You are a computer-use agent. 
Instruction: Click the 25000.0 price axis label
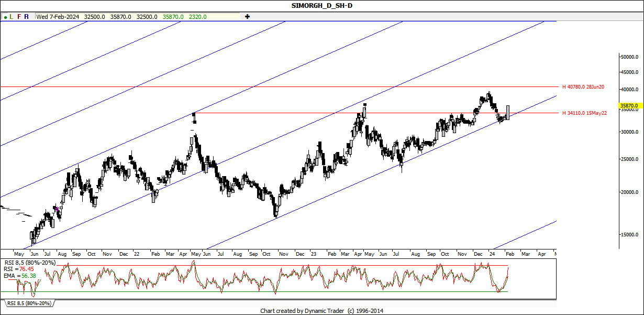(629, 159)
